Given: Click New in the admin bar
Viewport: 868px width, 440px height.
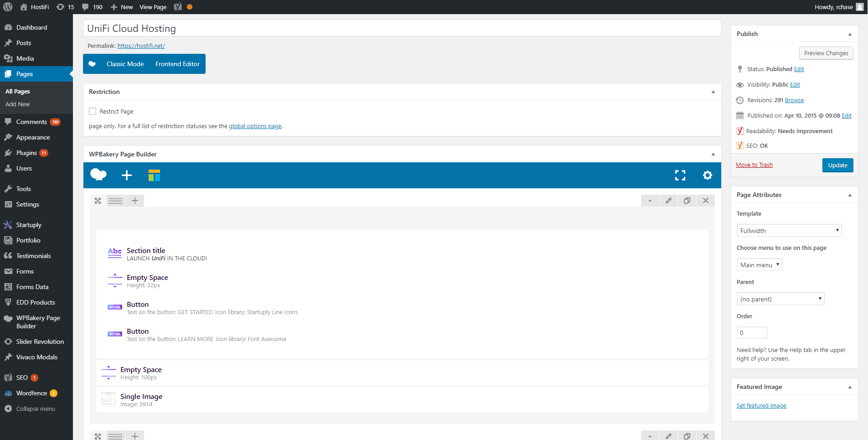Looking at the screenshot, I should (x=122, y=7).
